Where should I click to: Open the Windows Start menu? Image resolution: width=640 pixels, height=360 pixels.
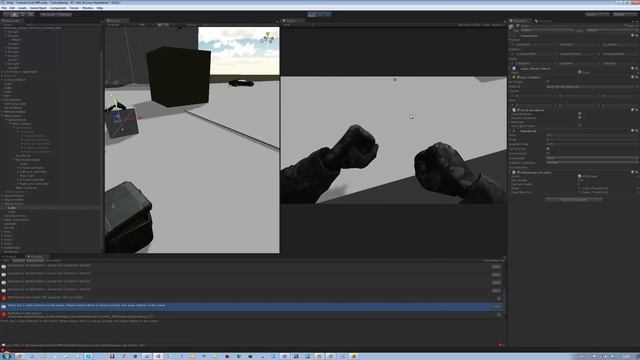pos(7,356)
